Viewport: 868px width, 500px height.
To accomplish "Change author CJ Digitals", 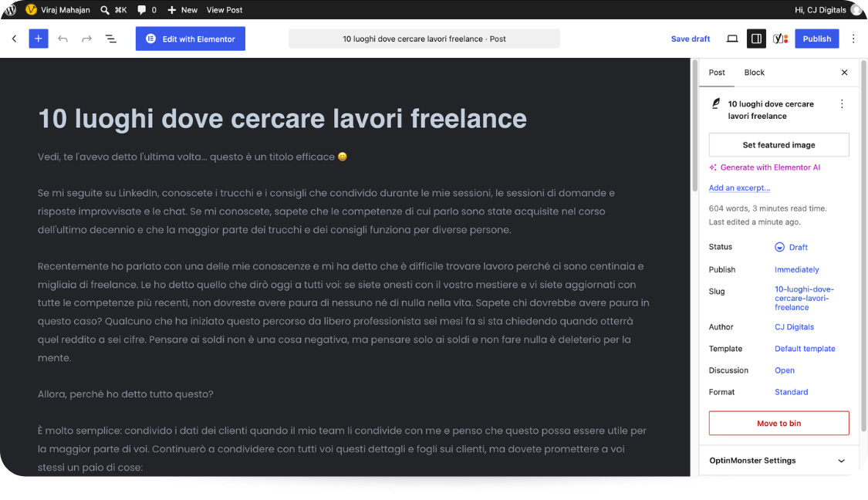I will (794, 327).
